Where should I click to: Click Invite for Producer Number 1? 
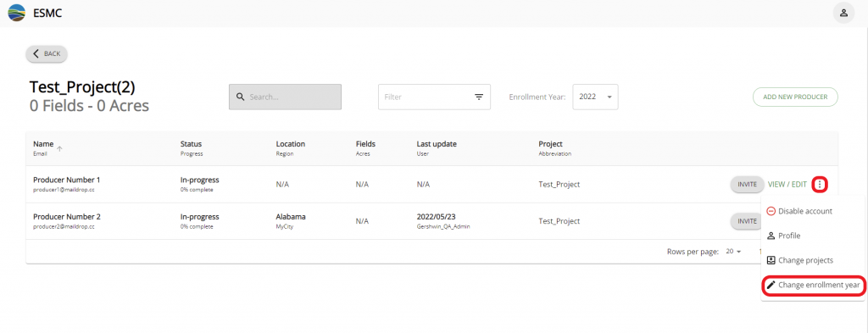748,184
